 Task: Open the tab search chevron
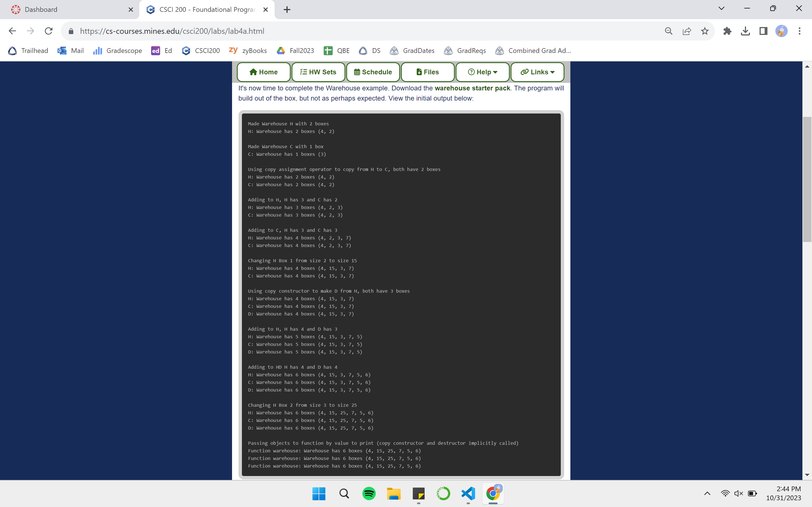click(x=721, y=9)
